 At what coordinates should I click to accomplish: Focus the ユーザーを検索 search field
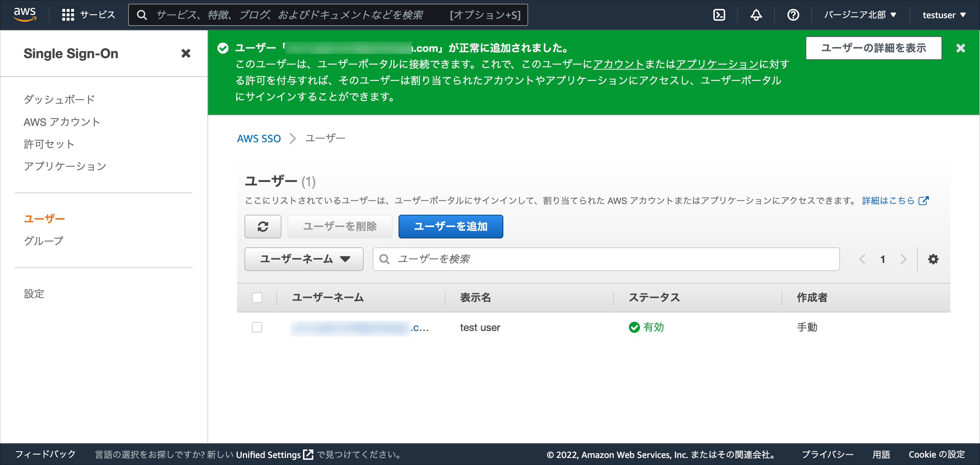pos(606,259)
